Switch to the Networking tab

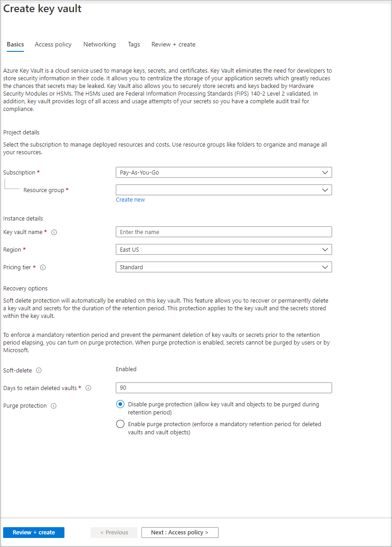(x=99, y=44)
